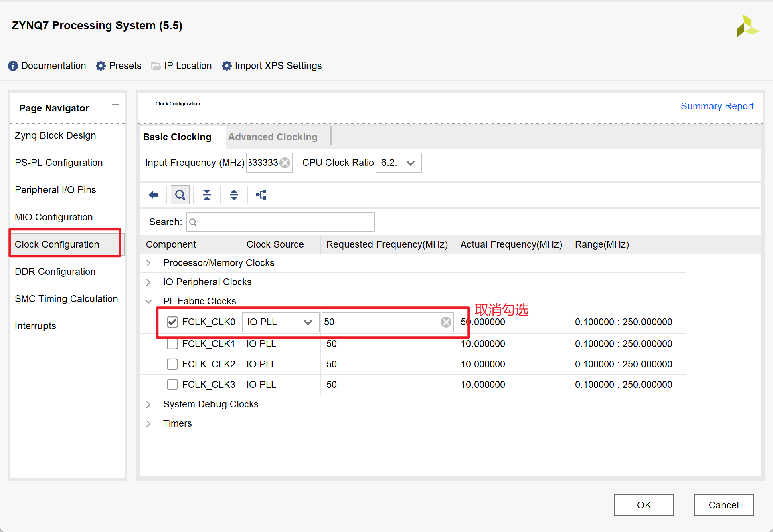
Task: Open Interrupts page
Action: pos(35,326)
